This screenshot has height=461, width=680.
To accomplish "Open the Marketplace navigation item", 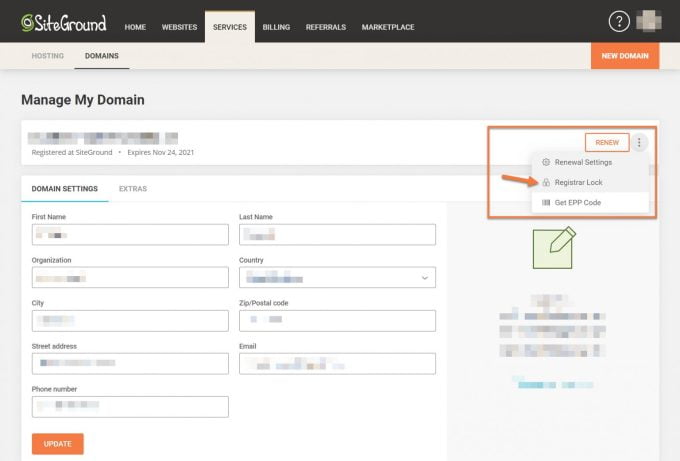I will point(388,27).
